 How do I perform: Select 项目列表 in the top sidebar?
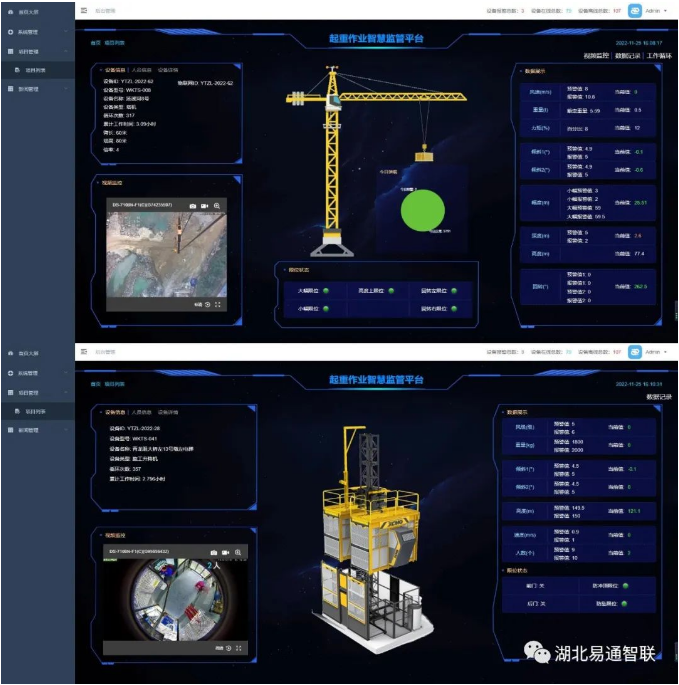point(36,70)
